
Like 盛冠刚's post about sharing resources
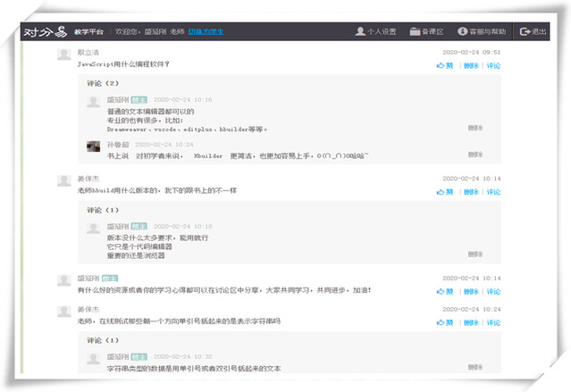(445, 291)
